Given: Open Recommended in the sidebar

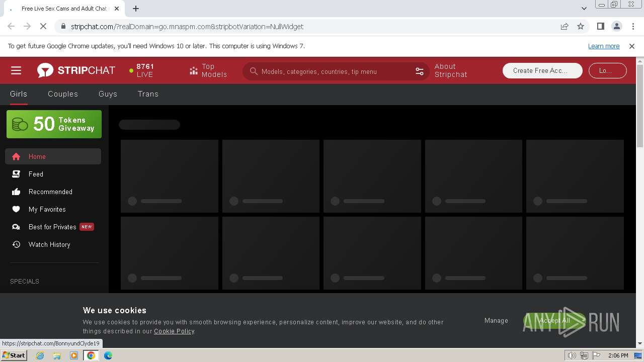Looking at the screenshot, I should (x=53, y=192).
